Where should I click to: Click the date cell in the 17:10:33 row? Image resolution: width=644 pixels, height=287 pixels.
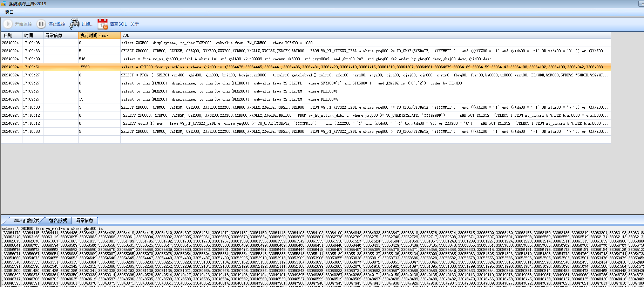point(12,131)
